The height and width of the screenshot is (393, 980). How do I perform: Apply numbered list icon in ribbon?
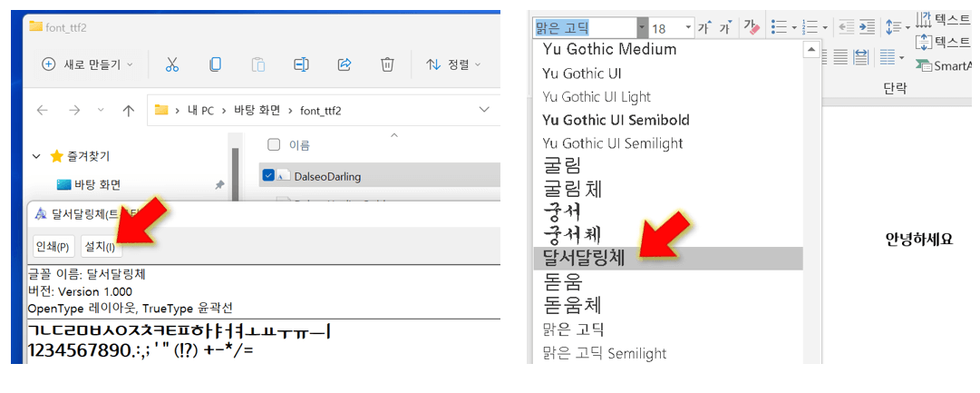(x=810, y=27)
